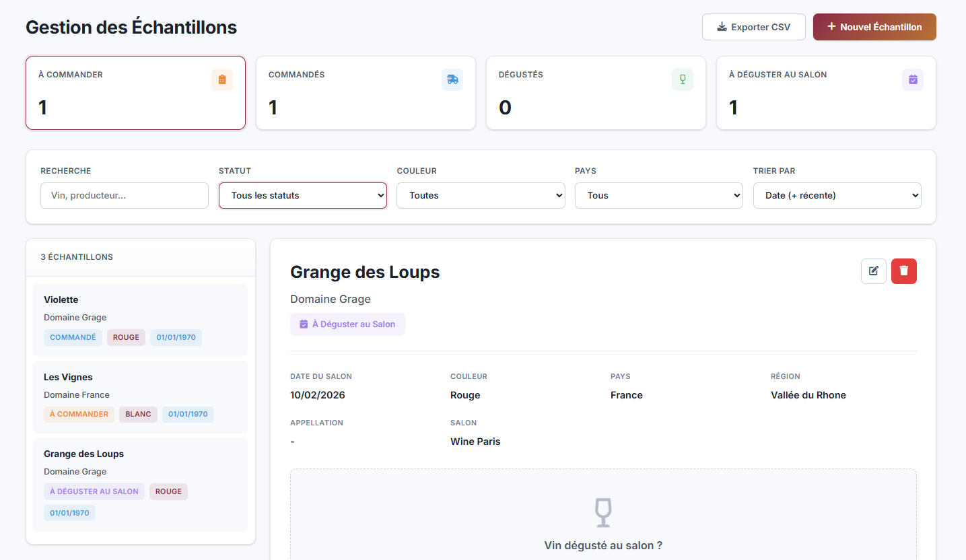Select the Violette sample in list
966x560 pixels.
pyautogui.click(x=140, y=319)
